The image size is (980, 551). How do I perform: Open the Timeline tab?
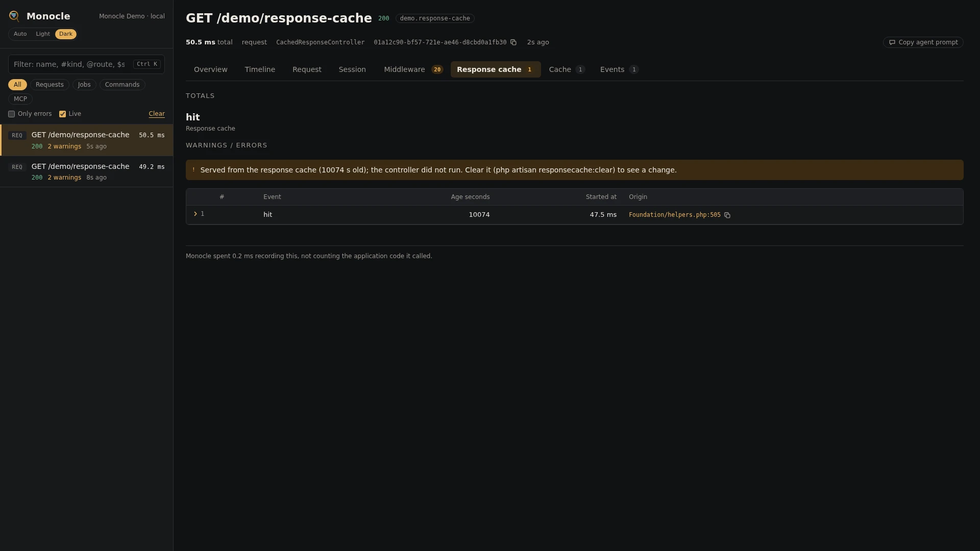tap(260, 69)
